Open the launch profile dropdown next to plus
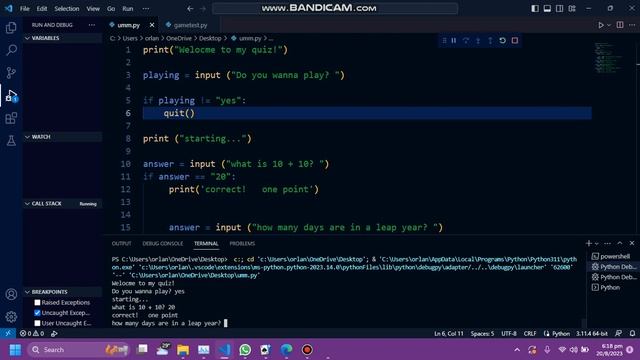Image resolution: width=640 pixels, height=360 pixels. tap(596, 243)
